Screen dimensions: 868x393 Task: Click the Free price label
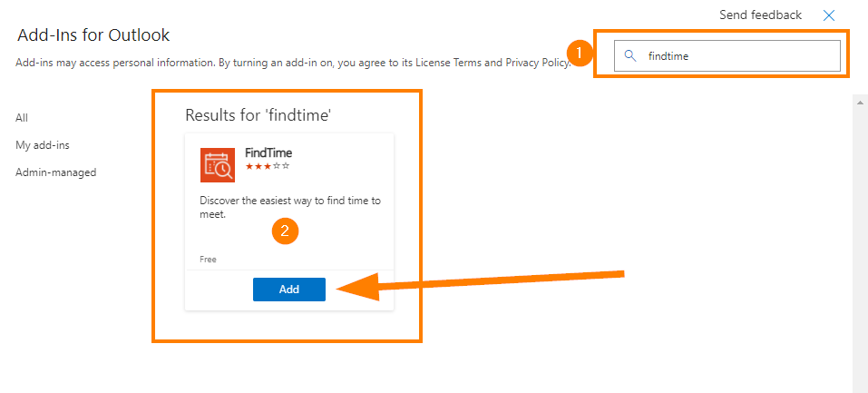pyautogui.click(x=208, y=259)
